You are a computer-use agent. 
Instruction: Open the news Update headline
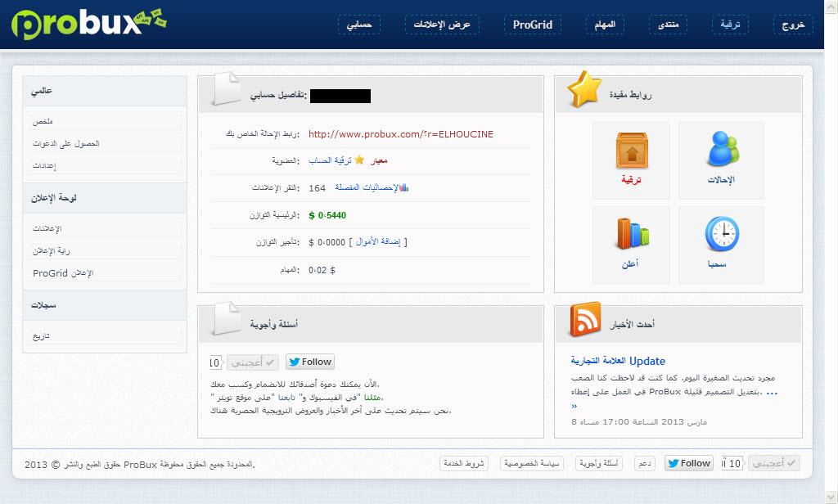(618, 361)
